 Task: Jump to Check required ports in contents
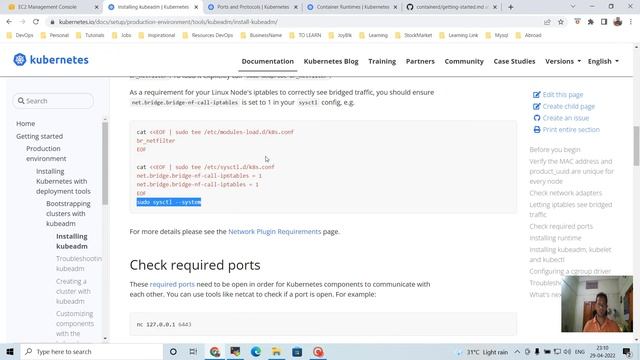(561, 226)
